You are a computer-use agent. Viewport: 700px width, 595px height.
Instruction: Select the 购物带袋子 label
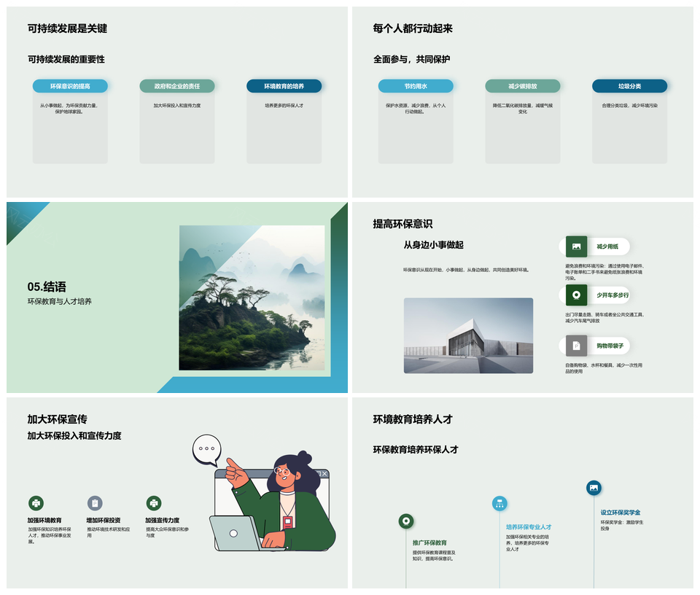point(610,346)
